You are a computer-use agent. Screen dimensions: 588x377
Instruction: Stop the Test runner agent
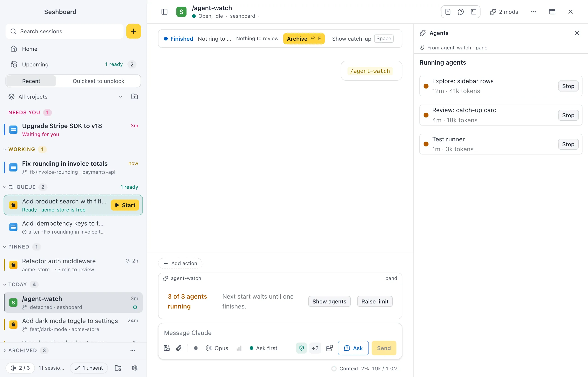(x=568, y=144)
